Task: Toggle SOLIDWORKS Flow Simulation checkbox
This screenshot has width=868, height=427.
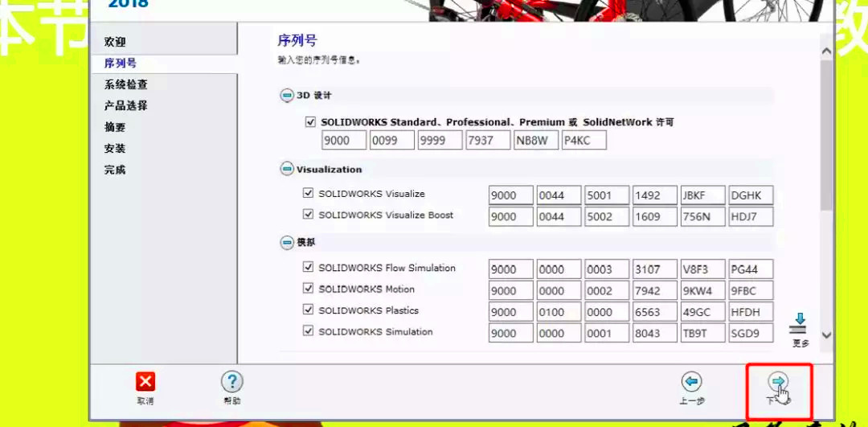Action: [309, 268]
